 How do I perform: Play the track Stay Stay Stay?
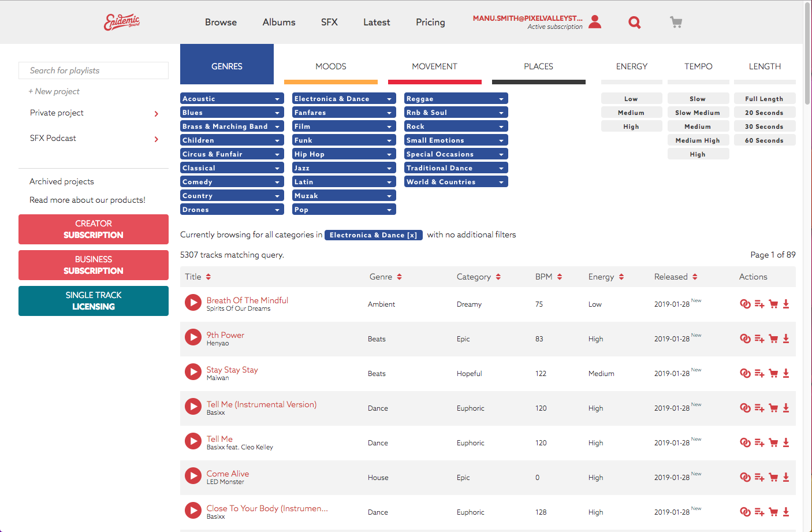193,372
